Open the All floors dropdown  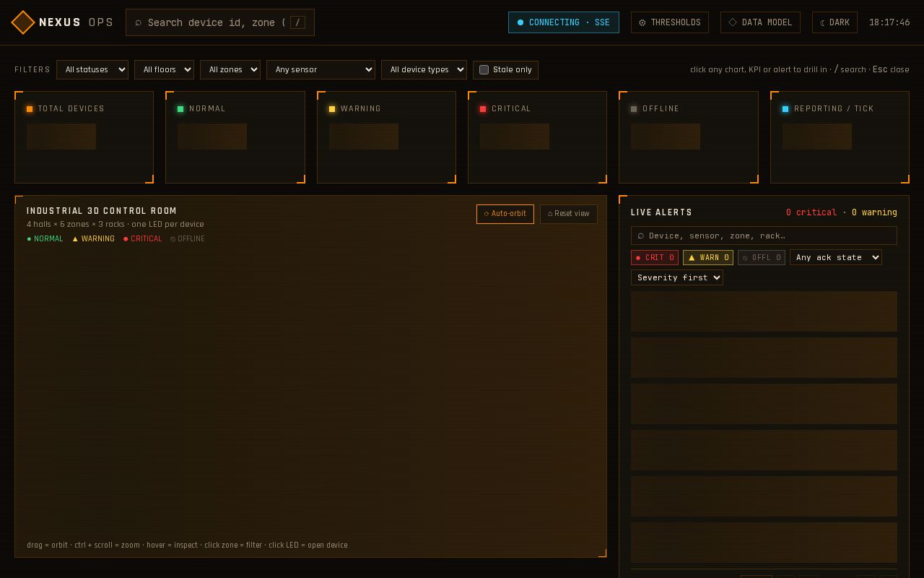tap(164, 70)
